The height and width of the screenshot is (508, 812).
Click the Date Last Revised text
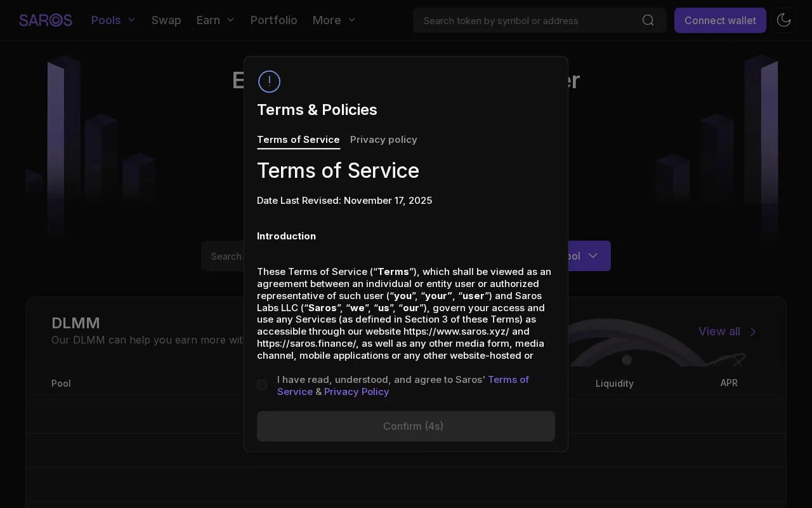coord(344,201)
